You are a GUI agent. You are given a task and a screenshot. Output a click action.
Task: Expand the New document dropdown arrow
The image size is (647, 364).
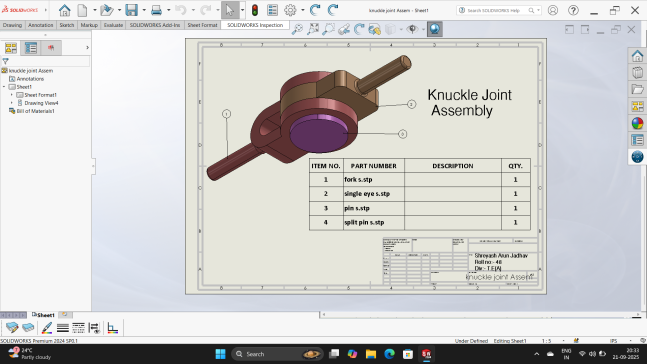pos(95,10)
